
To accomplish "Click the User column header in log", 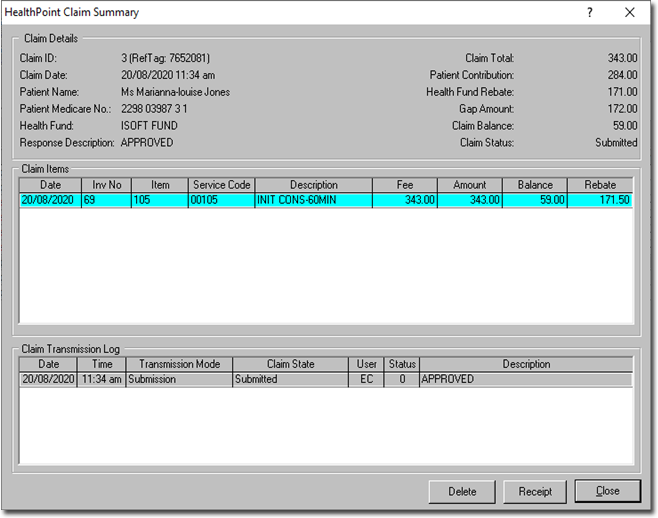I will (x=366, y=364).
